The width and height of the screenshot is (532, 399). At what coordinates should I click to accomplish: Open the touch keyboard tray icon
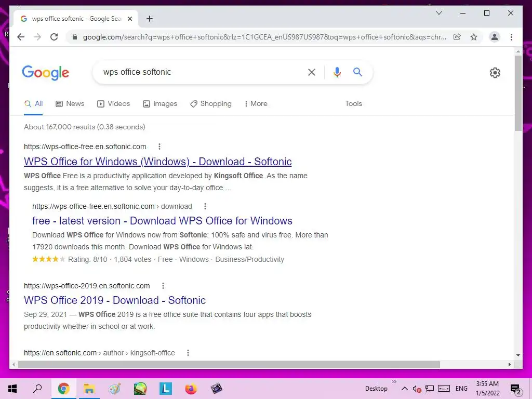pos(444,389)
